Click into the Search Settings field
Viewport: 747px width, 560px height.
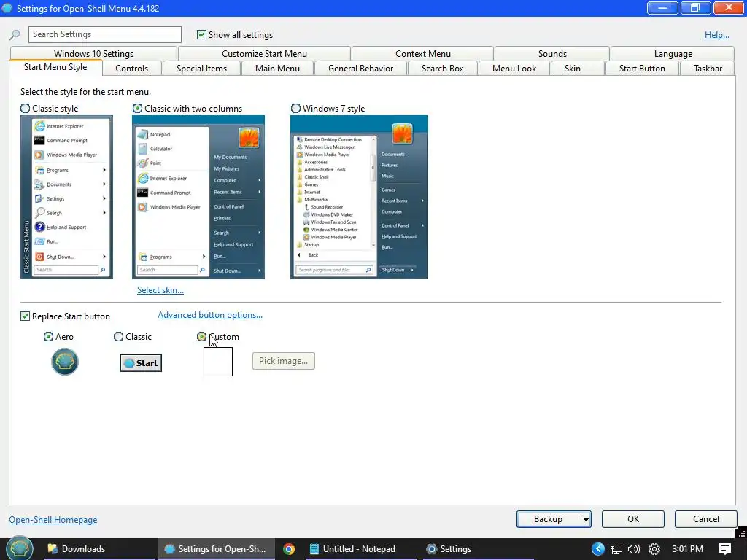tap(105, 34)
